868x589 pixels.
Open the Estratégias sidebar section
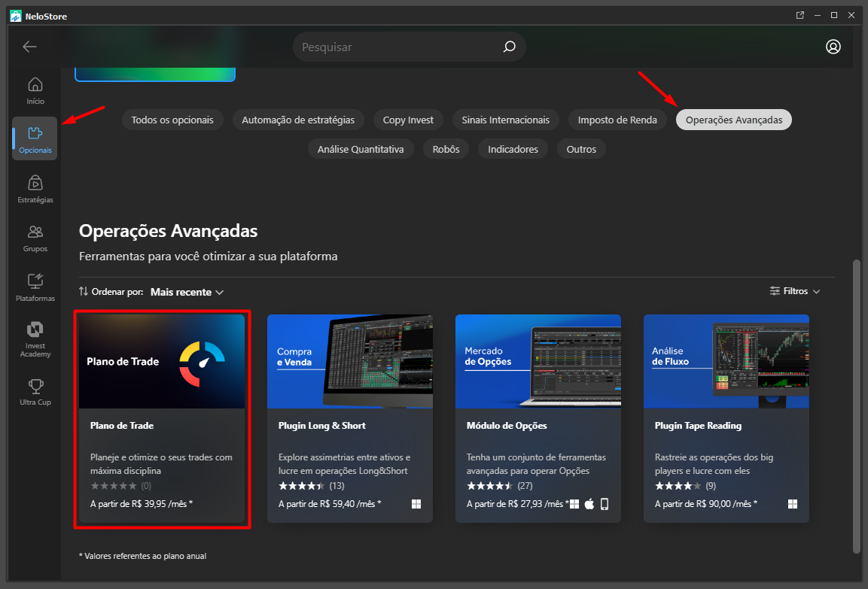(x=35, y=189)
